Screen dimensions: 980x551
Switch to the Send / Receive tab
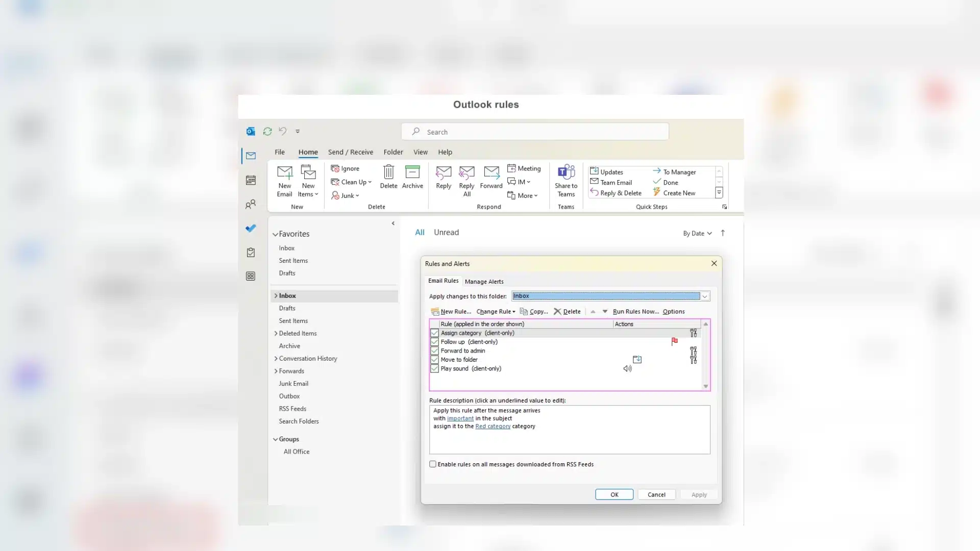tap(351, 152)
